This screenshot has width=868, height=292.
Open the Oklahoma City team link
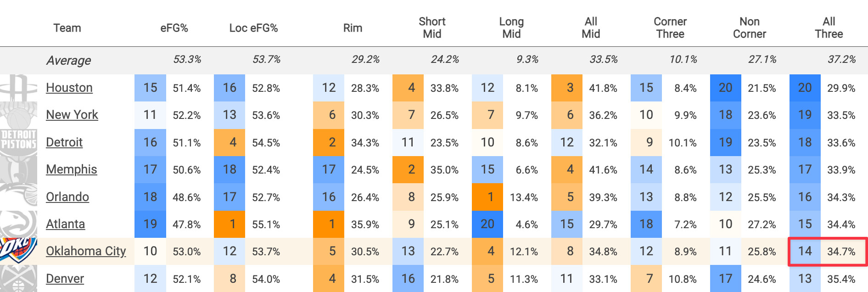[x=86, y=251]
